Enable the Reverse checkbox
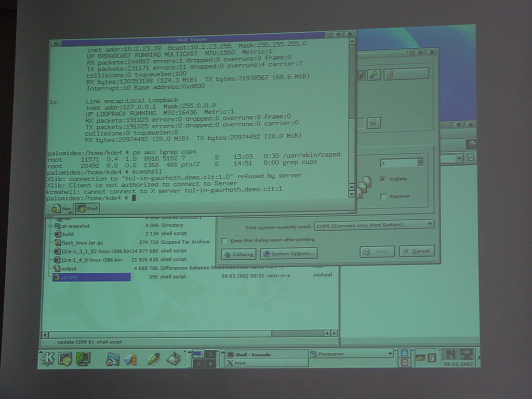Viewport: 532px width, 399px height. (383, 196)
